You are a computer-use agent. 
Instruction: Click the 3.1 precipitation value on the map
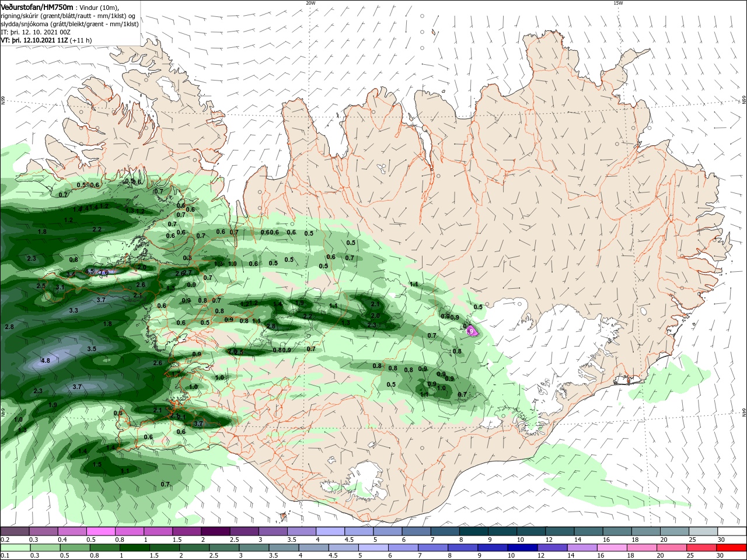[60, 288]
